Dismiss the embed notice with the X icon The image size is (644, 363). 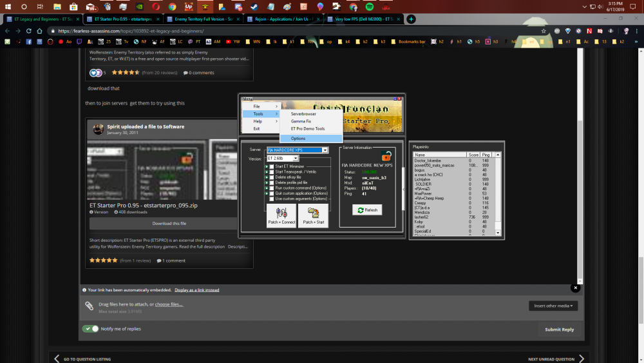575,288
